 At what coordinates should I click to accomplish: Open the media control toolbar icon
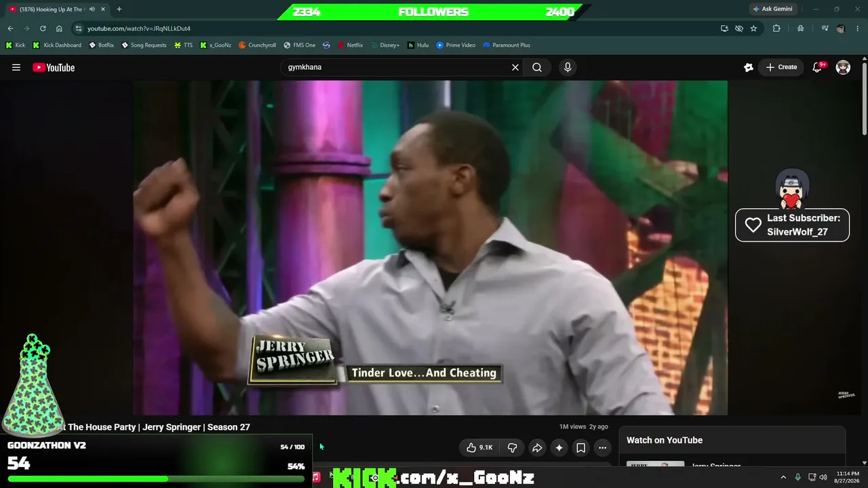825,28
